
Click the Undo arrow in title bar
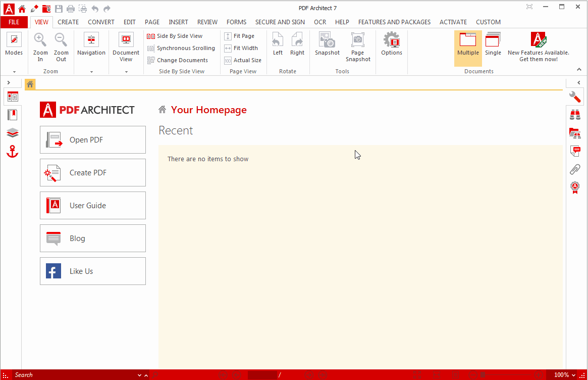tap(95, 9)
